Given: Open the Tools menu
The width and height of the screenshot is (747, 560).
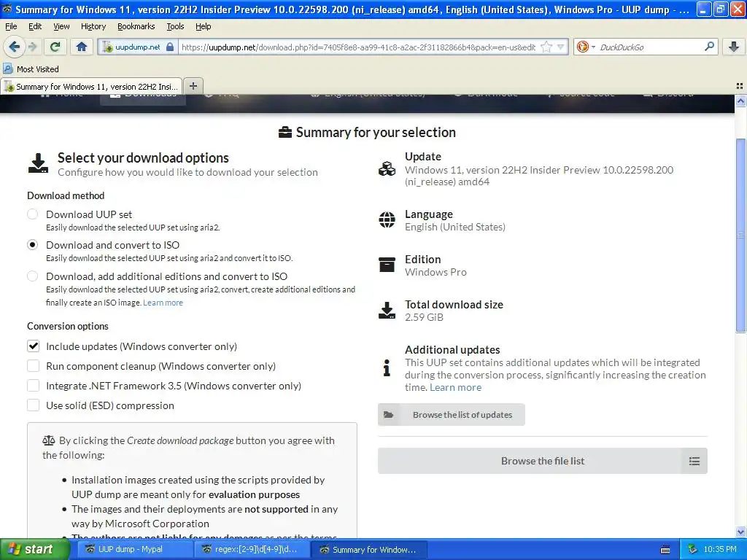Looking at the screenshot, I should click(175, 26).
